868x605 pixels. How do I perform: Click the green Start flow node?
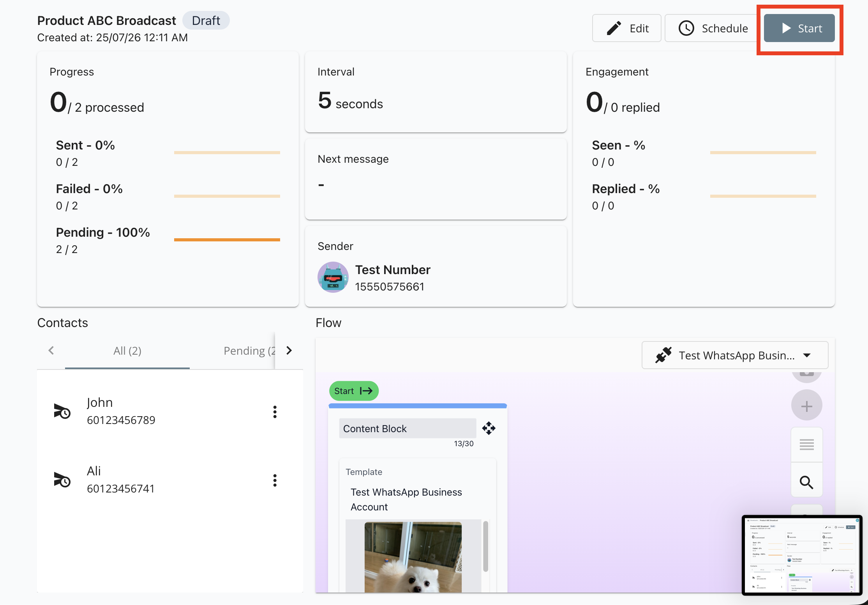pyautogui.click(x=354, y=391)
